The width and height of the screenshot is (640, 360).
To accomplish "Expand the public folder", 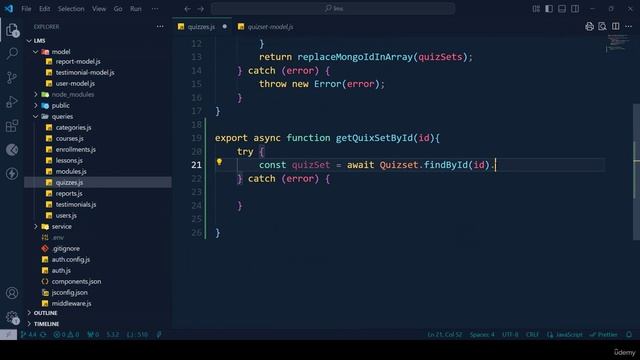I will pos(36,105).
